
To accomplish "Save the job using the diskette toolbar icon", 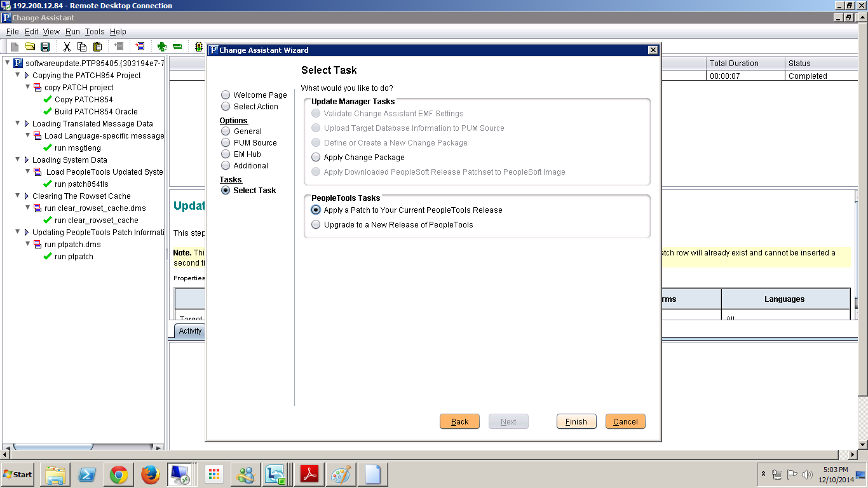I will click(44, 46).
